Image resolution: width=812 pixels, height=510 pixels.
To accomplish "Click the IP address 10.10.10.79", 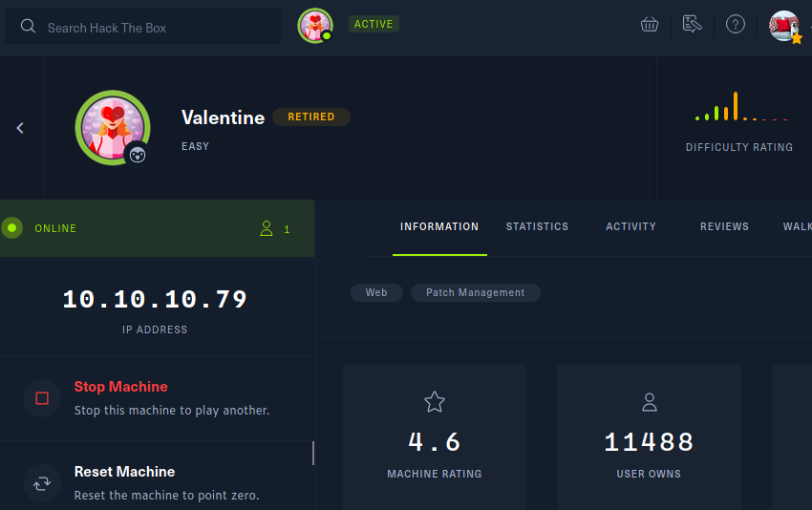I will click(155, 299).
